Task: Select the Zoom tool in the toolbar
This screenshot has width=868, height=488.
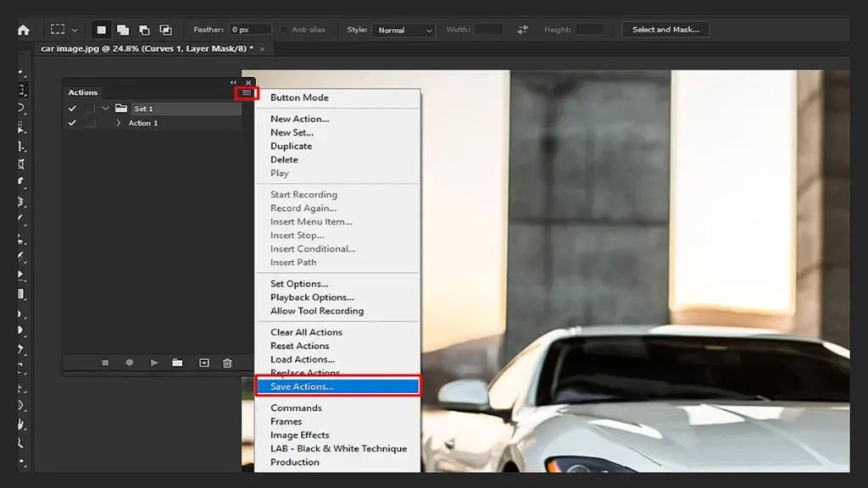Action: point(21,443)
